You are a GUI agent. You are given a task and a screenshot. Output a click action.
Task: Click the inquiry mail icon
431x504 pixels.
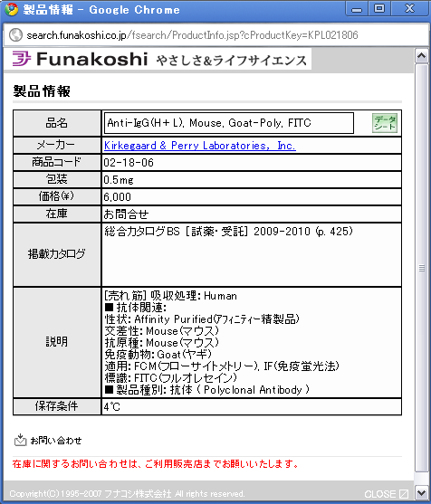point(20,440)
